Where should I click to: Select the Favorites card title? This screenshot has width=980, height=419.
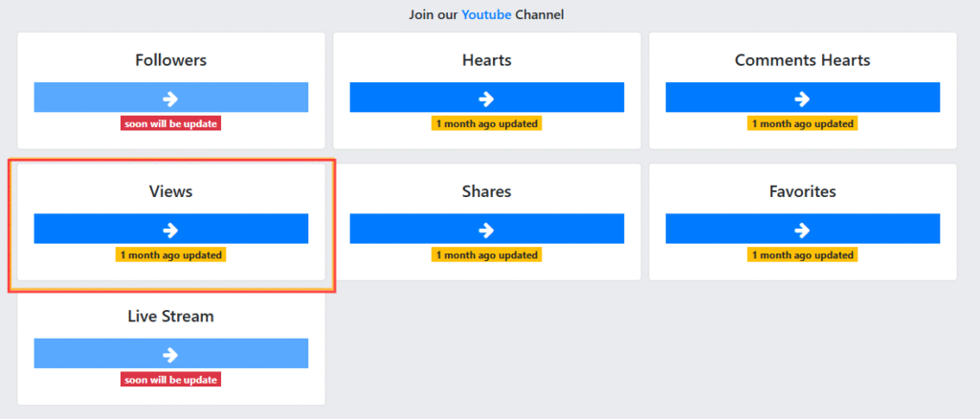tap(802, 191)
